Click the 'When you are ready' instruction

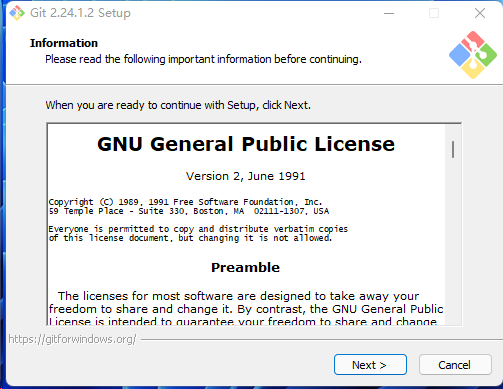click(178, 105)
